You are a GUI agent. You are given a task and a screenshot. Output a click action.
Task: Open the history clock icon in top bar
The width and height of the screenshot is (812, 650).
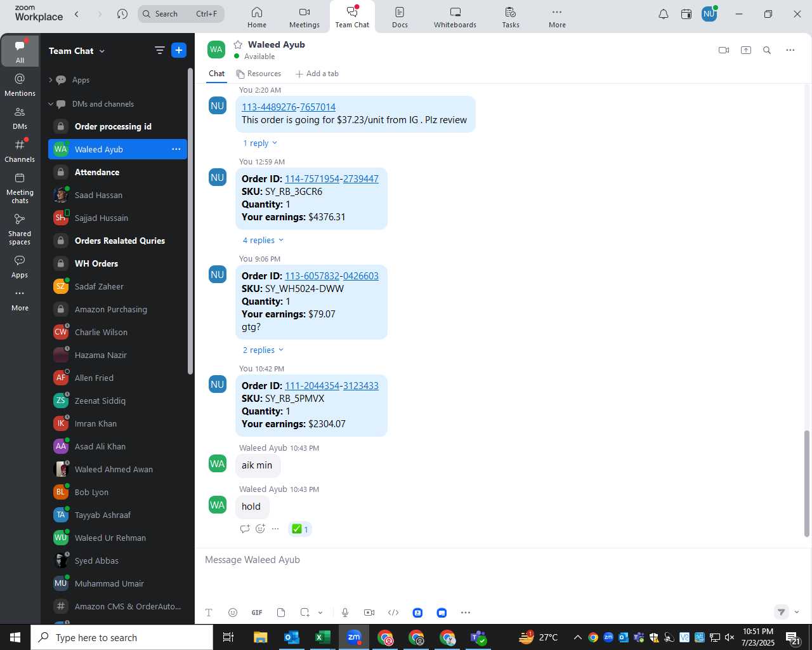(x=122, y=14)
